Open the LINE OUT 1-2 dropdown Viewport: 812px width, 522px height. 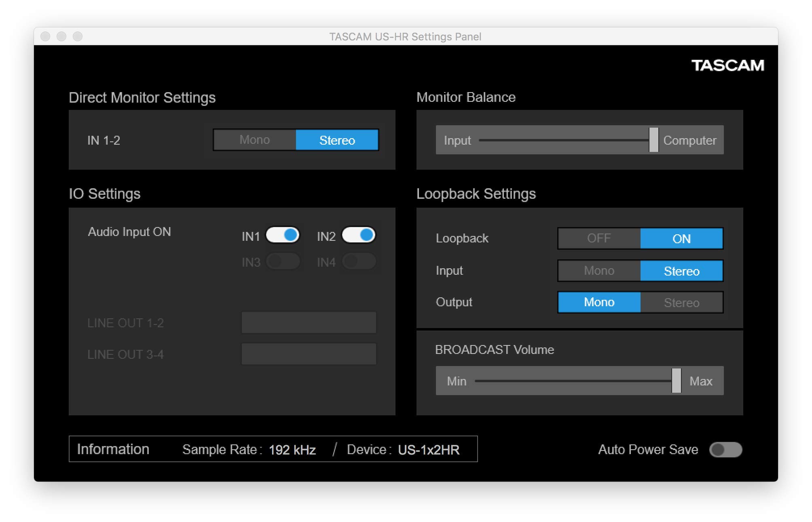(x=309, y=322)
